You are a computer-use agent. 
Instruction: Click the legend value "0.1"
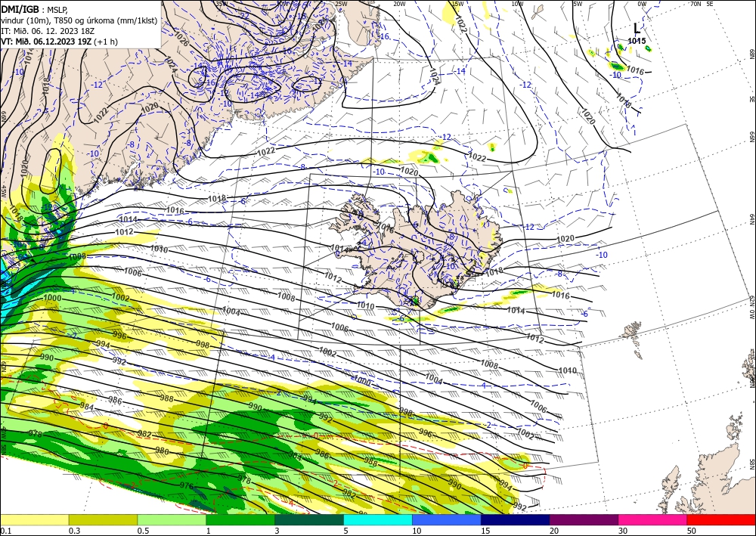pyautogui.click(x=5, y=531)
